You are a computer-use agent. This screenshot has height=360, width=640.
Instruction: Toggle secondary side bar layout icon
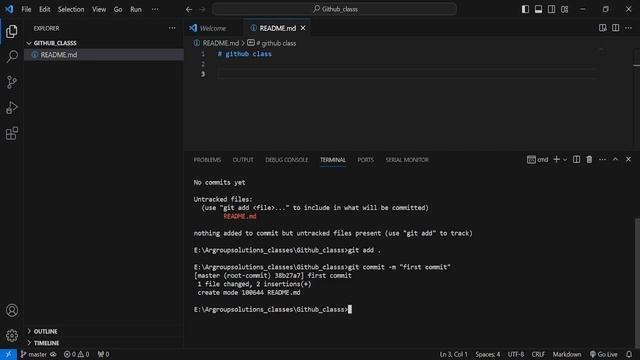click(x=551, y=9)
